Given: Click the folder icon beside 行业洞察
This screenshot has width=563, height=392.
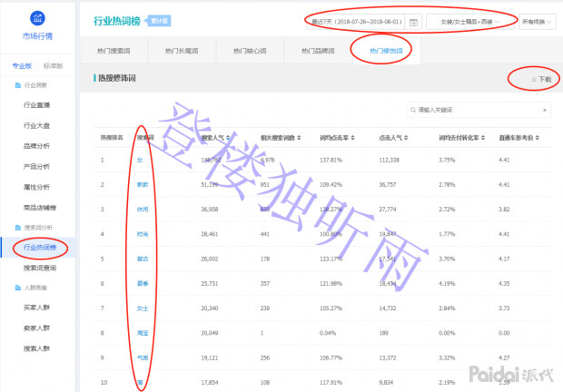Looking at the screenshot, I should (17, 85).
